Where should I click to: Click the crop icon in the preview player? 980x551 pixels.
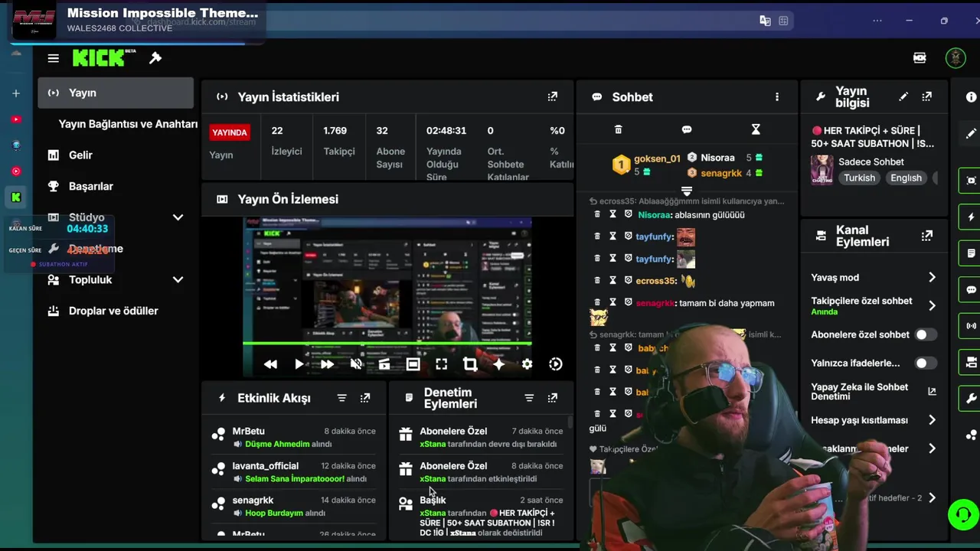tap(470, 364)
